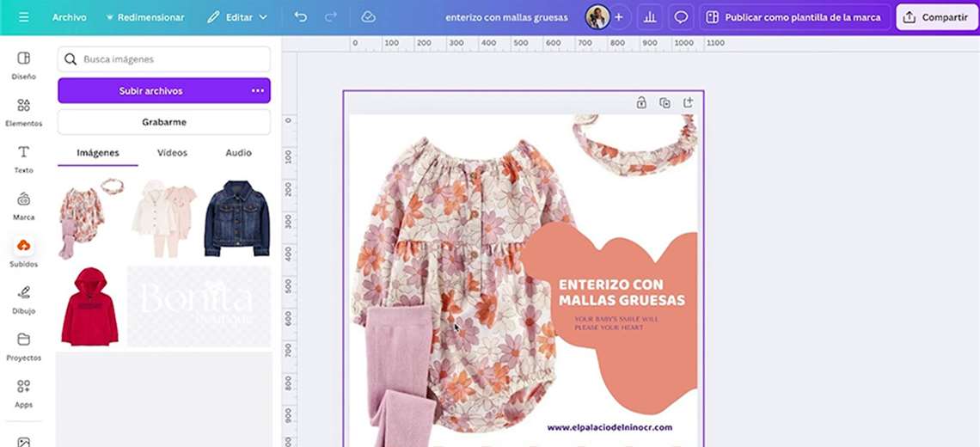
Task: Select the Subidos uploads panel
Action: [x=24, y=254]
